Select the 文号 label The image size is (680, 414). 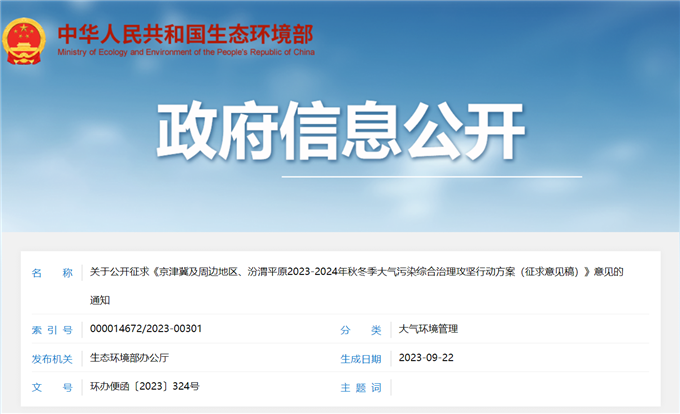point(52,388)
